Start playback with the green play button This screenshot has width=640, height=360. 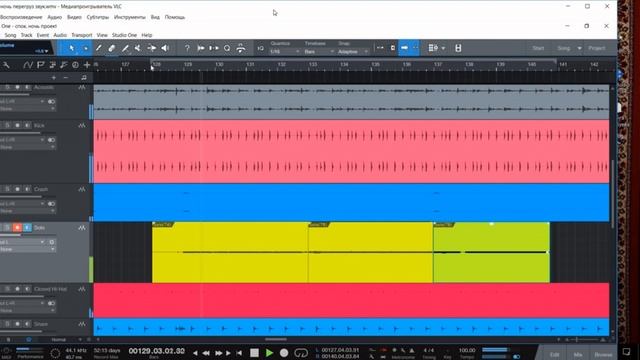[x=269, y=353]
